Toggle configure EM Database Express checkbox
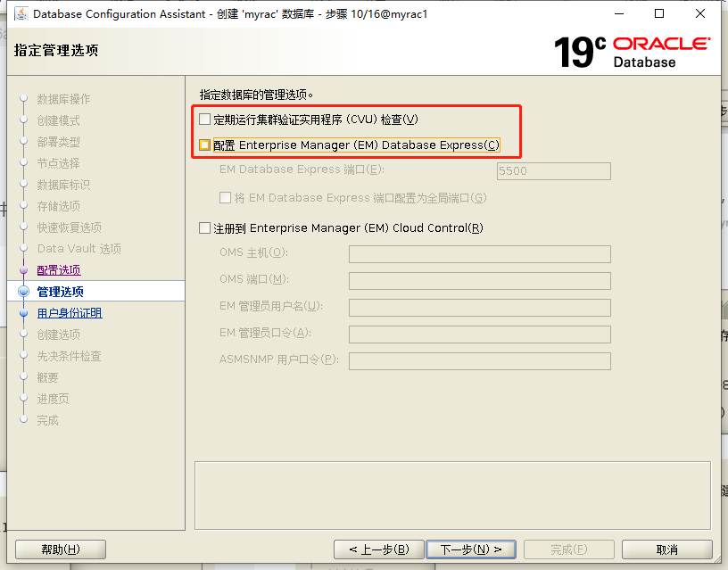 pos(205,145)
